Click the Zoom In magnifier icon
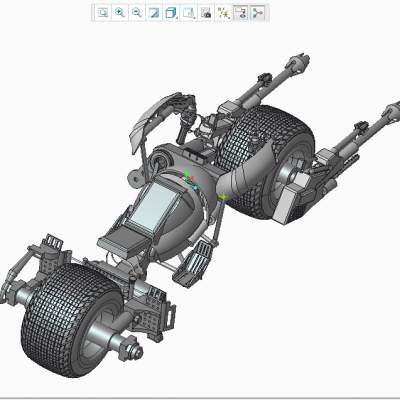Viewport: 400px width, 400px height. point(119,13)
